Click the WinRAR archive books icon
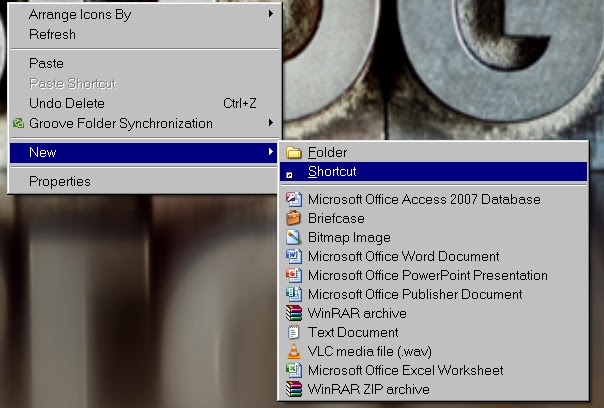 click(294, 313)
